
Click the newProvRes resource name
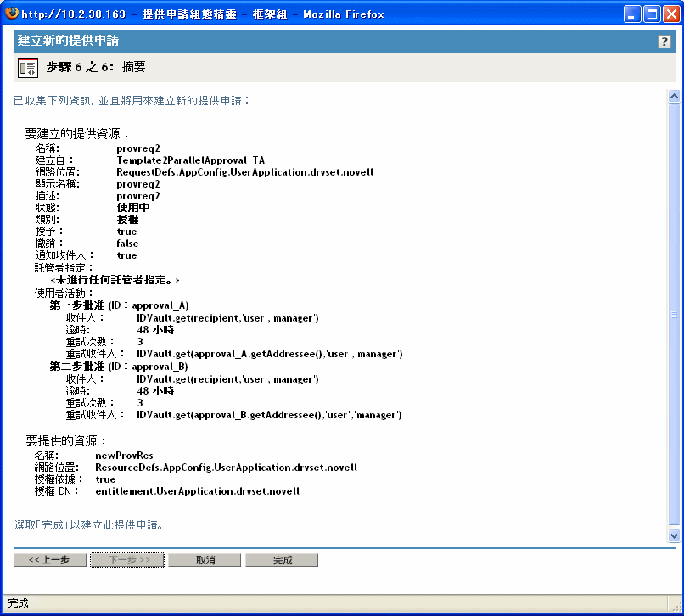tap(124, 456)
